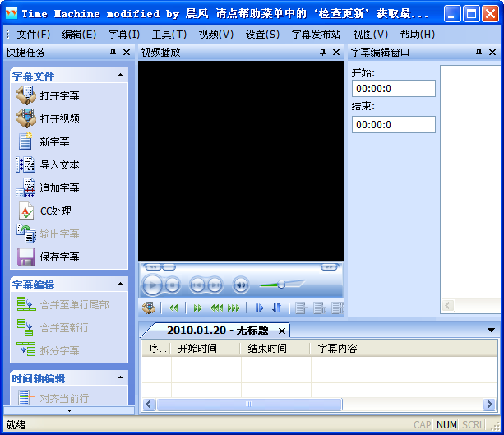Click the 结束 time input field
Image resolution: width=504 pixels, height=435 pixels.
(x=394, y=125)
